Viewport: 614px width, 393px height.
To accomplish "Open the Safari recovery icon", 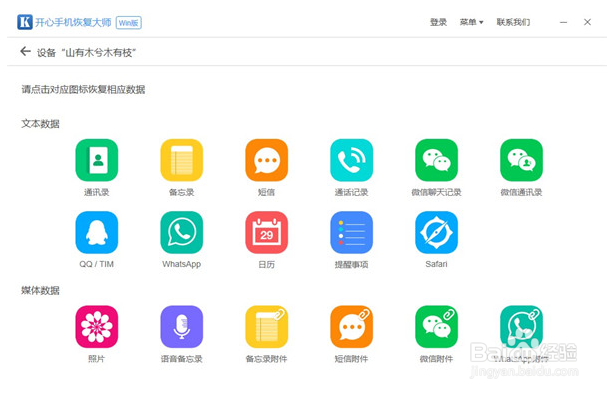I will pos(436,233).
